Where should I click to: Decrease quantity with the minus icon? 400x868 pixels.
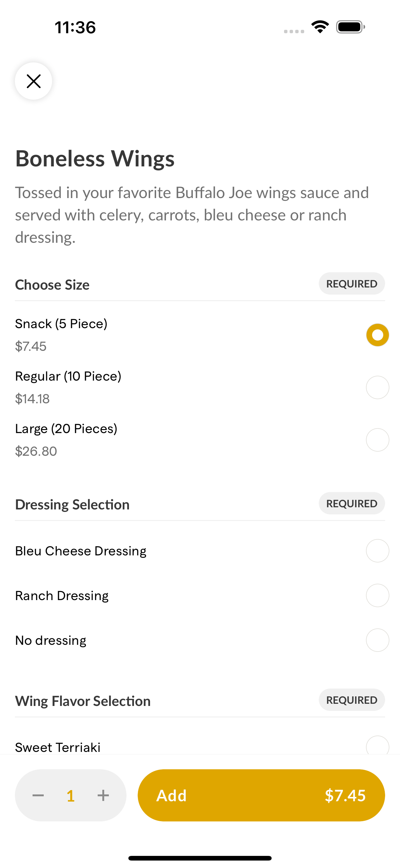tap(38, 795)
